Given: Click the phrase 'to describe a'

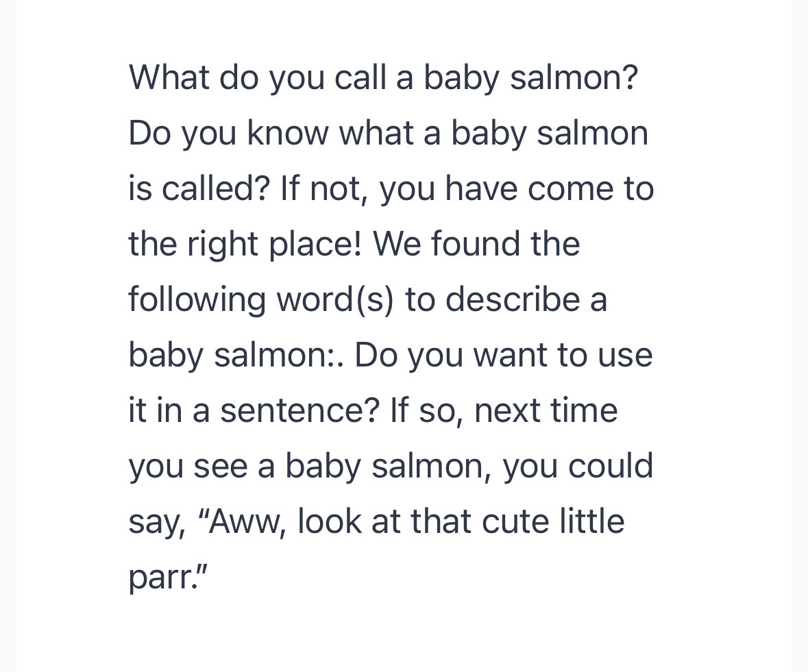Looking at the screenshot, I should coord(506,300).
